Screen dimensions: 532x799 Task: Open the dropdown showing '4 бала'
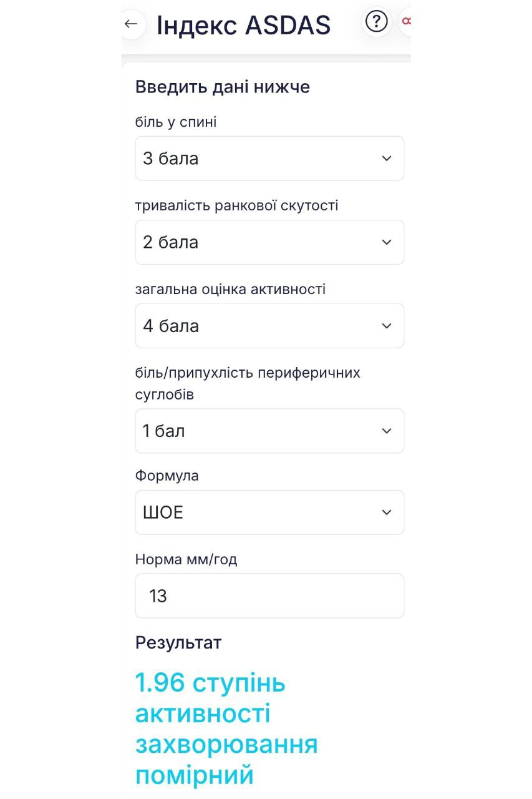[249, 326]
